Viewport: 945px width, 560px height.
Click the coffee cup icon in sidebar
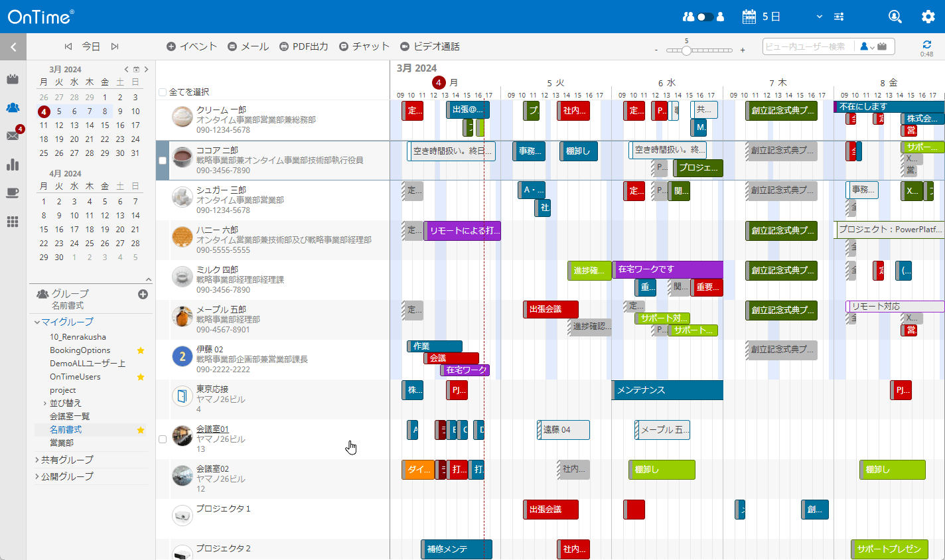tap(12, 193)
